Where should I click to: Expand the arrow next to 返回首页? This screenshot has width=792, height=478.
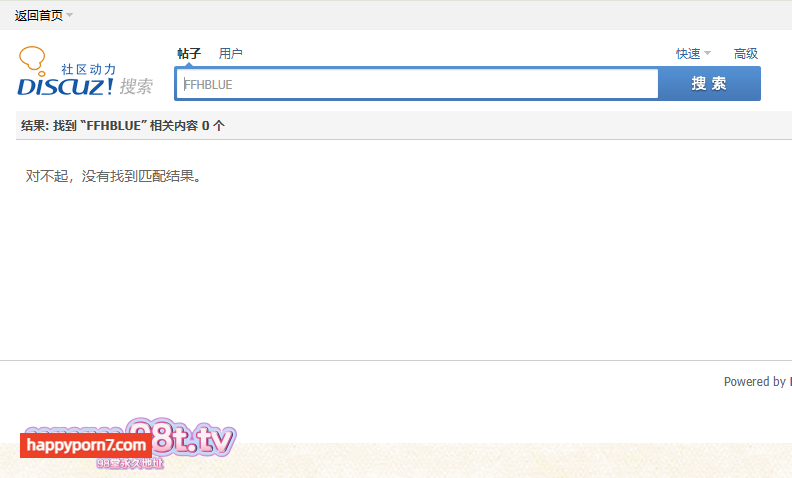pos(70,15)
